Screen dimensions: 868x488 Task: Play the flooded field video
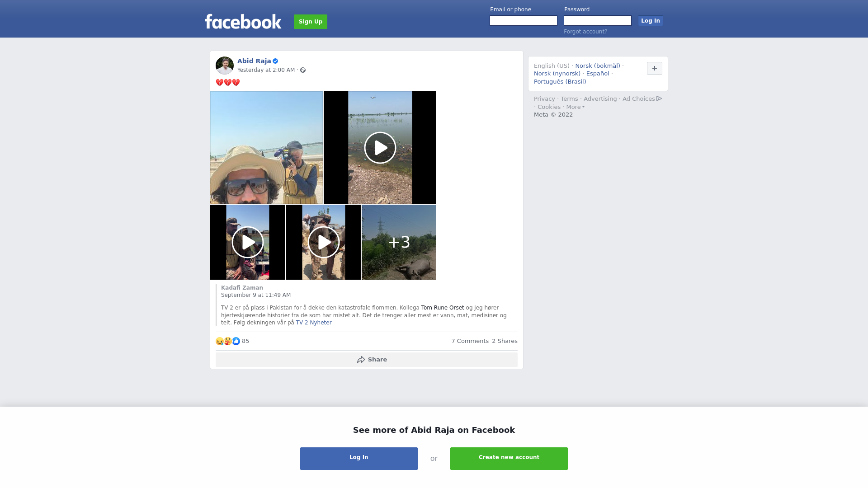pyautogui.click(x=380, y=148)
